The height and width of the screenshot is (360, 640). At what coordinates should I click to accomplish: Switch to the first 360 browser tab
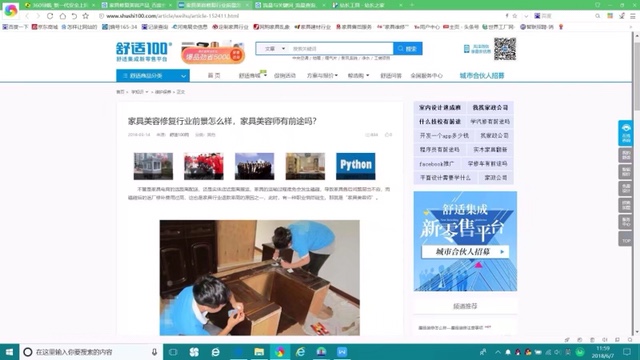59,5
